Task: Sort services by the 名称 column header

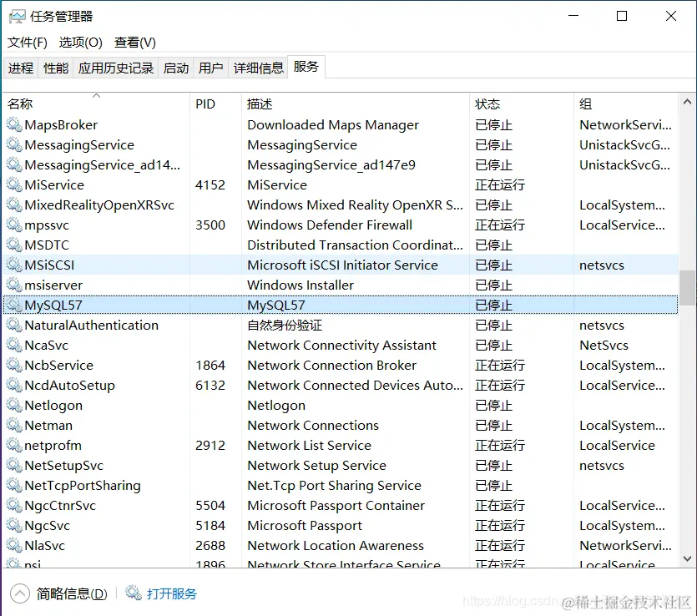Action: tap(97, 104)
